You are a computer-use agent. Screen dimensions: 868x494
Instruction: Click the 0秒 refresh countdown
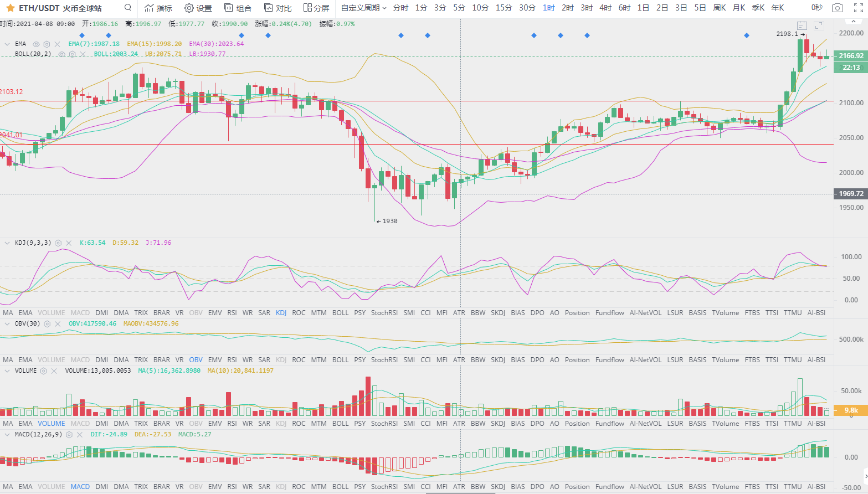point(817,8)
